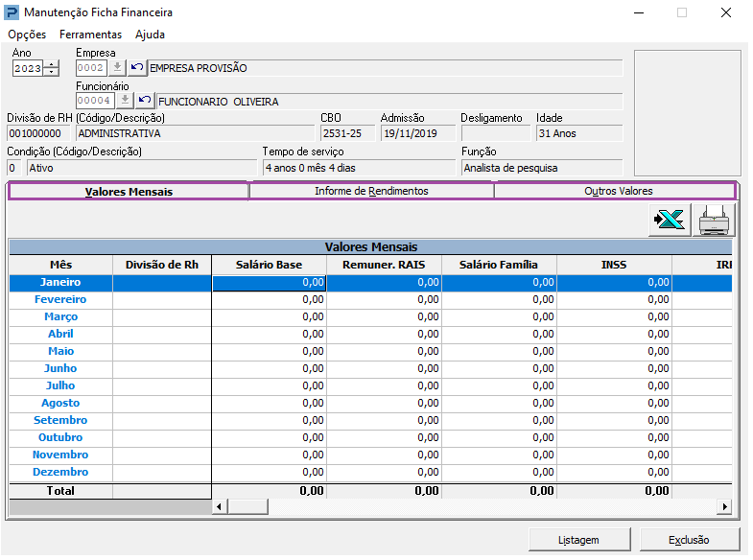Switch to the Informe de Rendimentos tab
This screenshot has width=753, height=560.
click(x=371, y=191)
